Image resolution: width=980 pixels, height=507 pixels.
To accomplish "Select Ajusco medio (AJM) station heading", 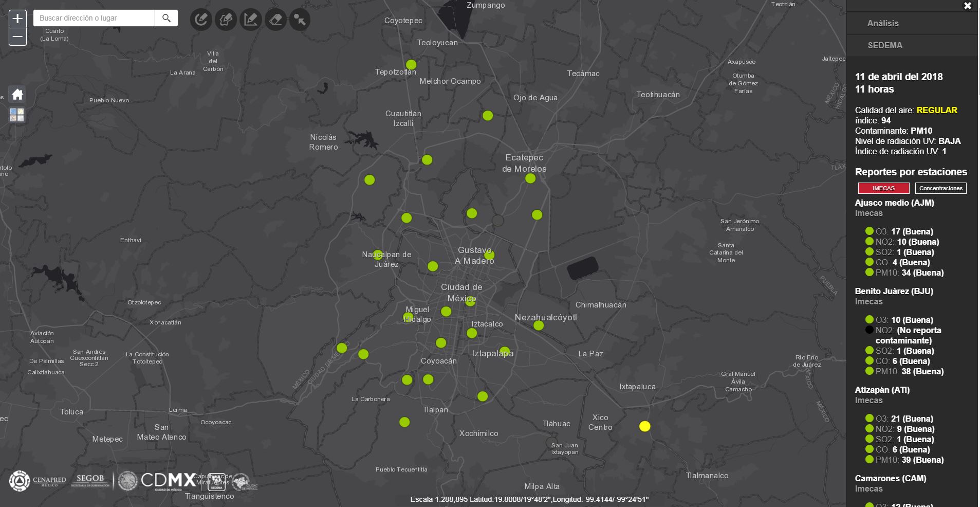I will click(x=894, y=203).
